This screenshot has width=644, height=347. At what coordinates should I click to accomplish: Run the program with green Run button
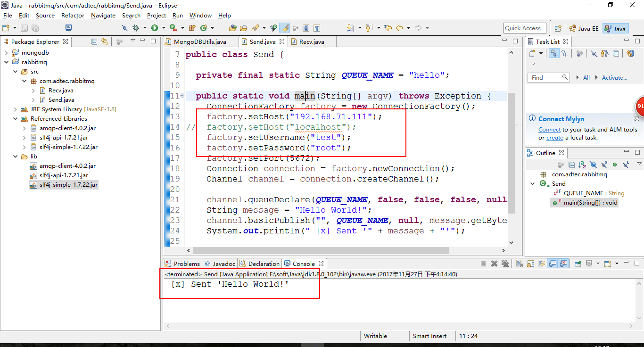(x=155, y=28)
